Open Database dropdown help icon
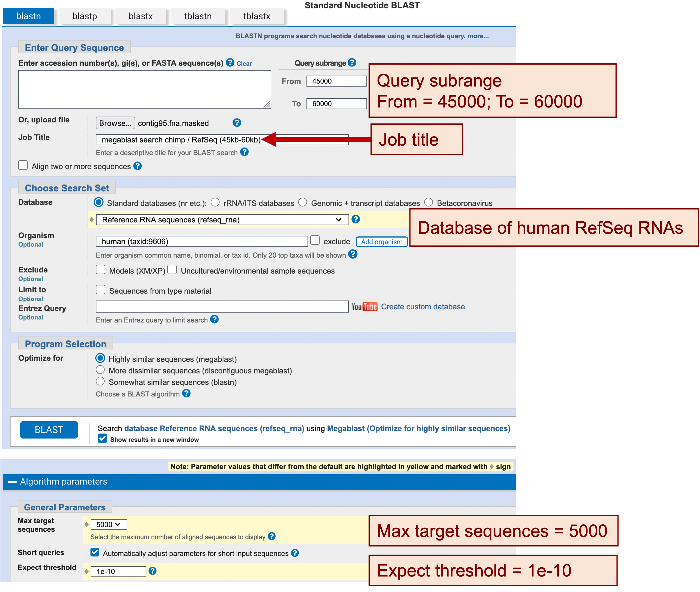This screenshot has height=592, width=700. coord(356,219)
